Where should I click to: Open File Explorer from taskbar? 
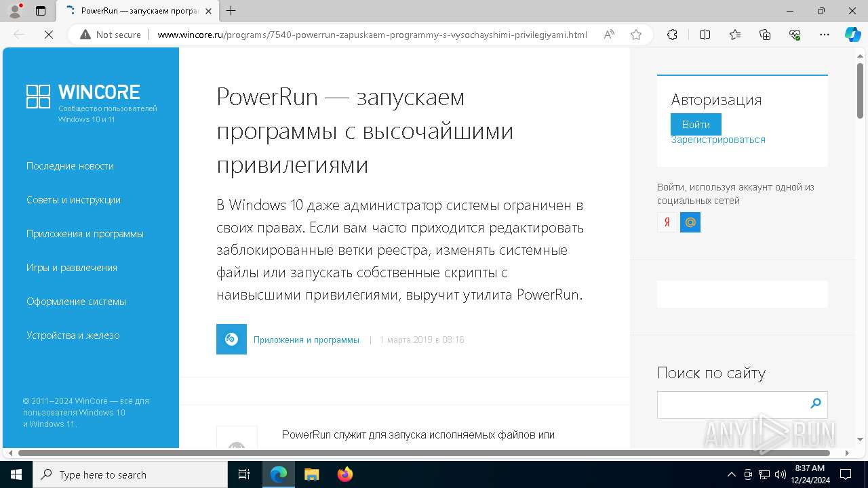[x=311, y=474]
